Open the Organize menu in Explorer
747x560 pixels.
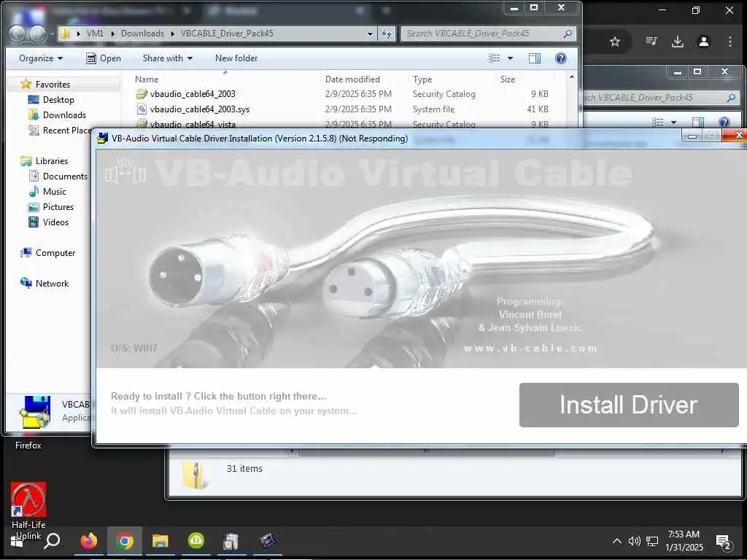click(41, 58)
